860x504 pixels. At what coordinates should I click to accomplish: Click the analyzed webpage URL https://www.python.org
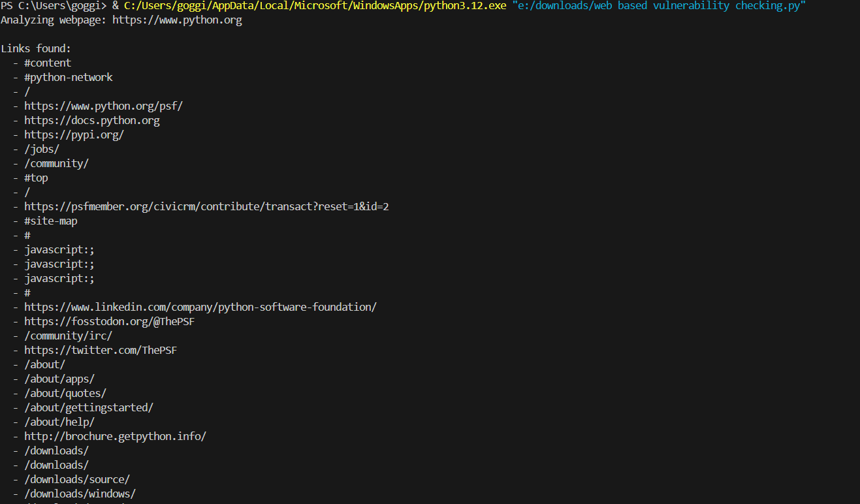tap(177, 20)
